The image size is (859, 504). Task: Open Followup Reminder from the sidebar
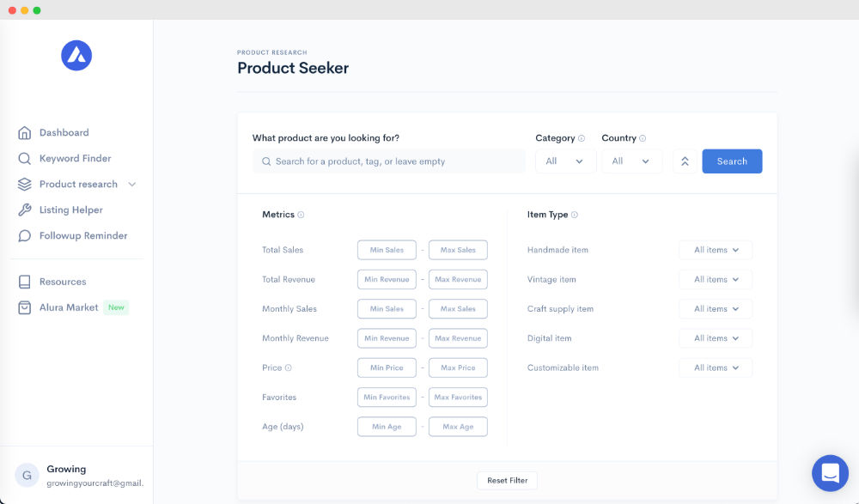[83, 235]
